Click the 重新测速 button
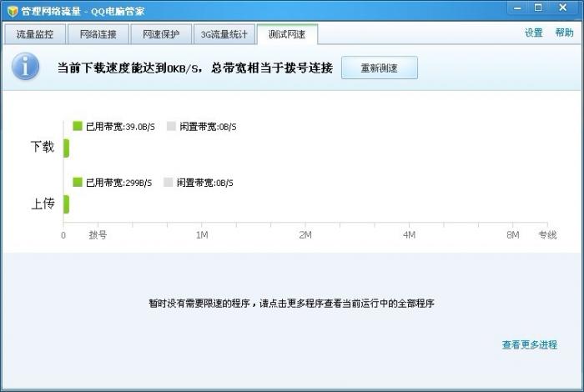584x392 pixels. (x=380, y=68)
